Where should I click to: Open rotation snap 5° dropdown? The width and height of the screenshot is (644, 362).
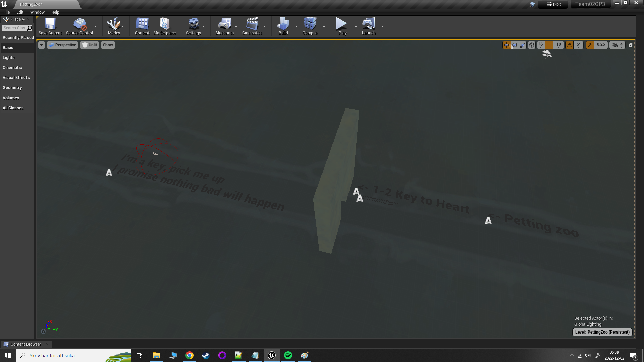579,45
